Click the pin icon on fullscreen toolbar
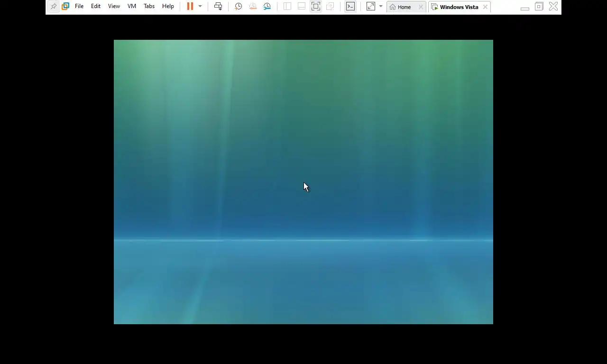607x364 pixels. coord(54,7)
